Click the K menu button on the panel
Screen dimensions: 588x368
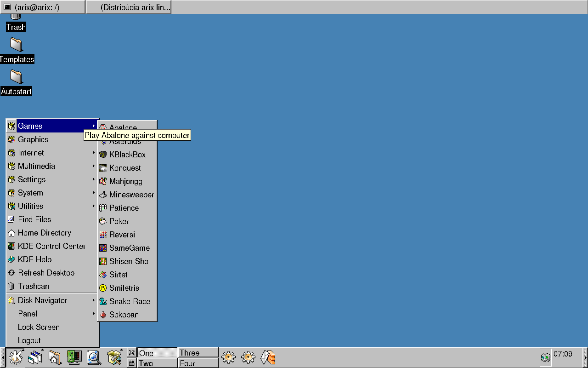16,357
